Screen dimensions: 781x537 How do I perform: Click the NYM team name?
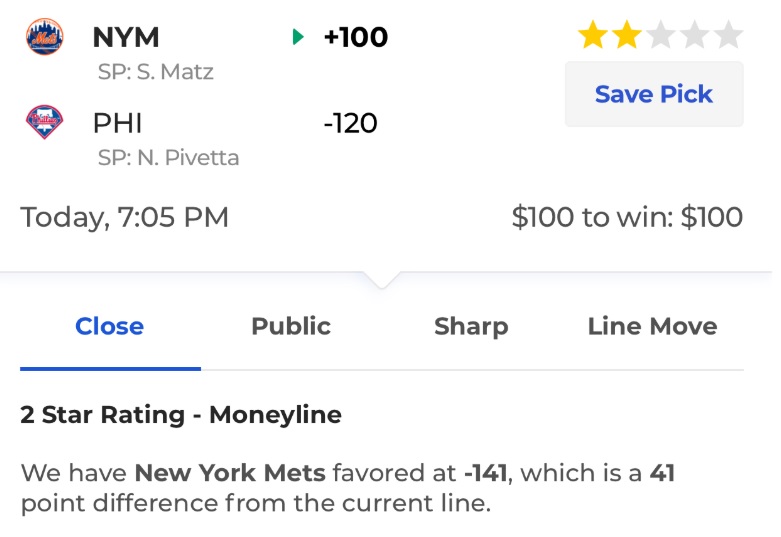click(126, 37)
